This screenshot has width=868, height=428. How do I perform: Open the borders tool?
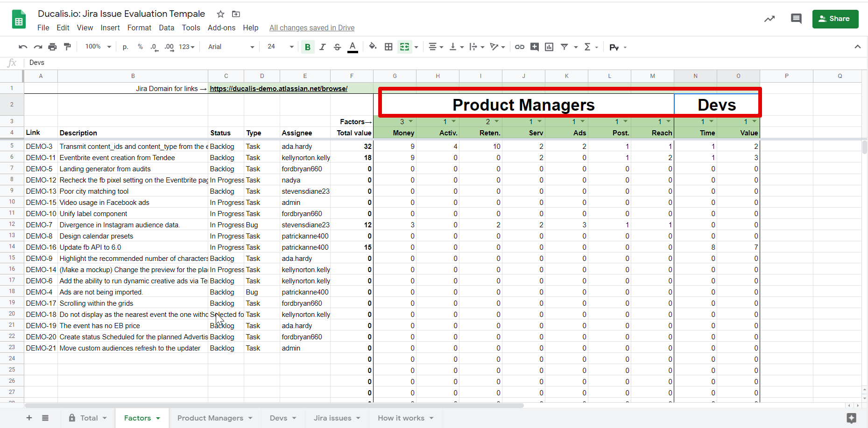pyautogui.click(x=388, y=47)
